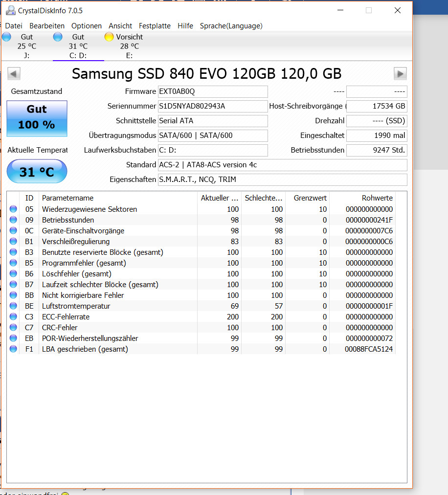Go to previous disk with left arrow
The image size is (448, 495).
click(14, 74)
